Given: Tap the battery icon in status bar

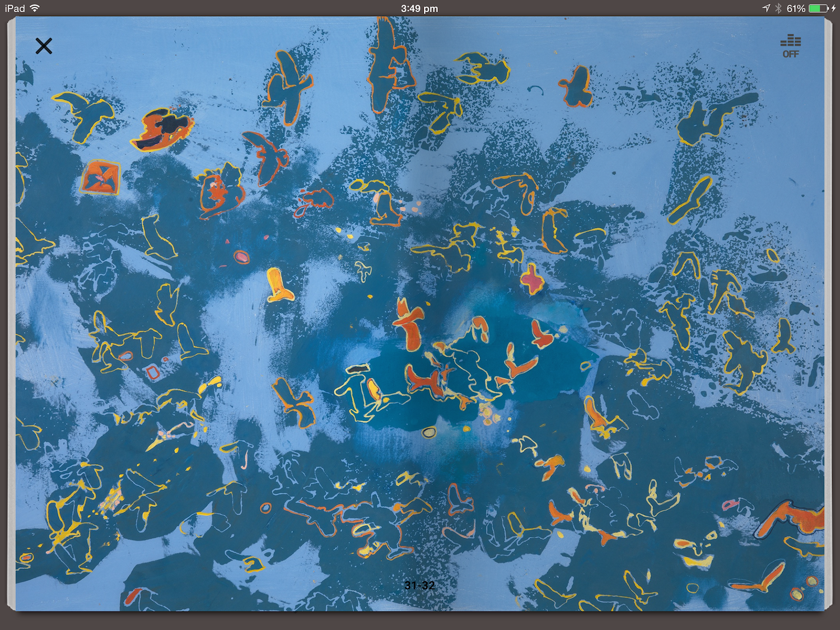Looking at the screenshot, I should coord(819,8).
